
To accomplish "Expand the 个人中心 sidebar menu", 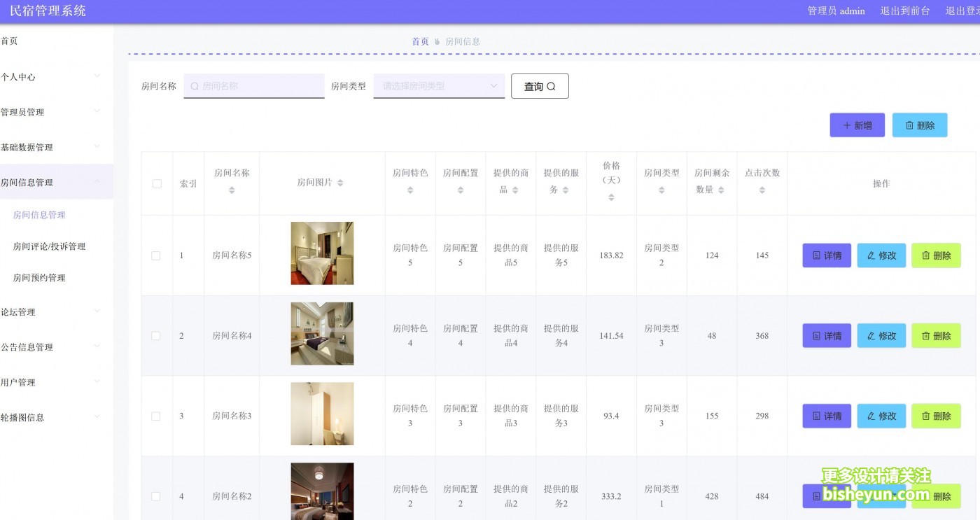I will point(49,77).
